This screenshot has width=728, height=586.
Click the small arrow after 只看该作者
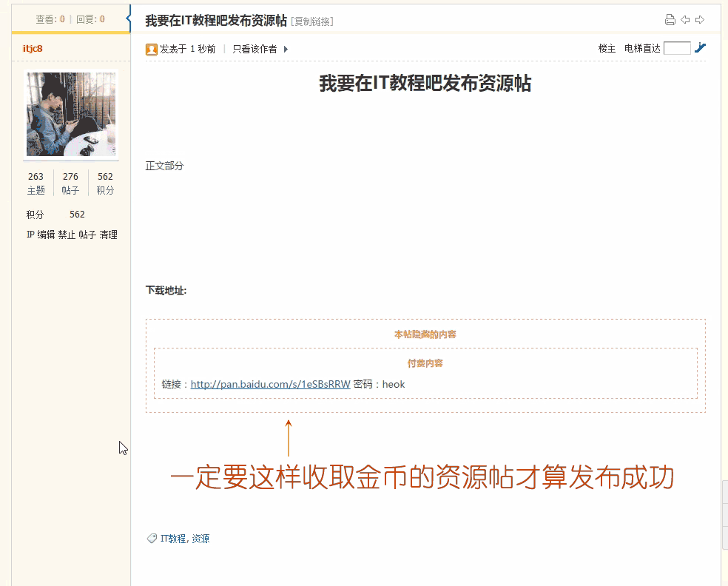[286, 50]
